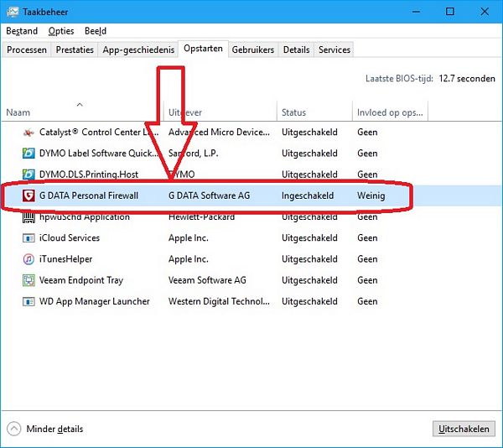Open the Details tab
This screenshot has width=503, height=448.
(296, 49)
